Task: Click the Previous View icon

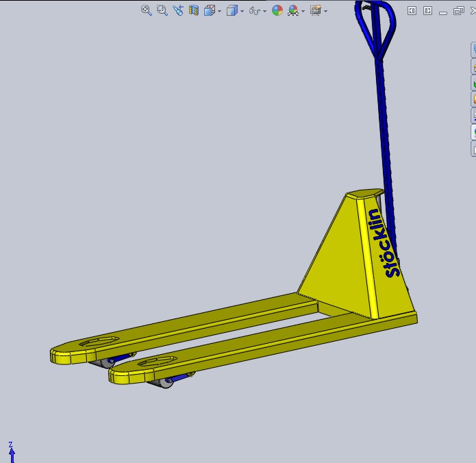Action: pos(178,10)
